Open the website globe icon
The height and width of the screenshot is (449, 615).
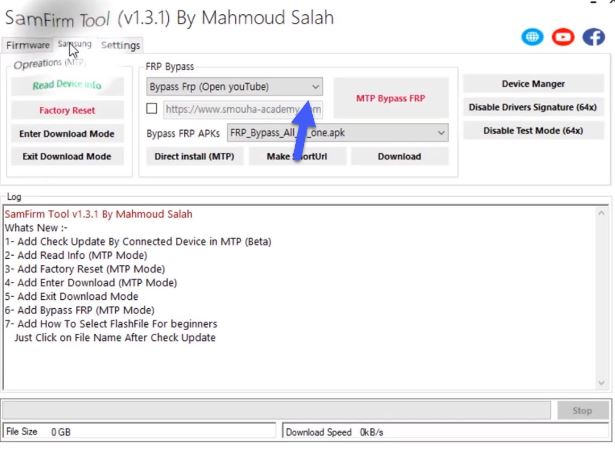coord(532,37)
